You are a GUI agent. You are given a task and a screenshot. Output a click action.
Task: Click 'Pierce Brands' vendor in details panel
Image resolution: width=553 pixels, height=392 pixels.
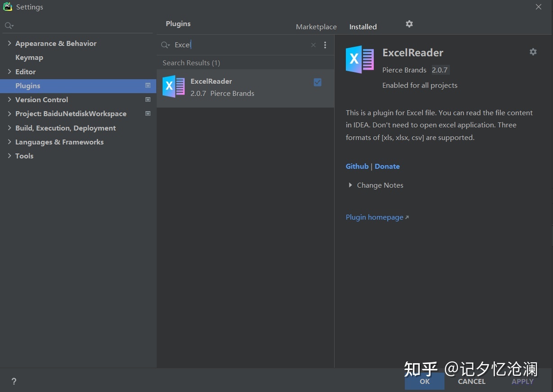click(x=404, y=70)
